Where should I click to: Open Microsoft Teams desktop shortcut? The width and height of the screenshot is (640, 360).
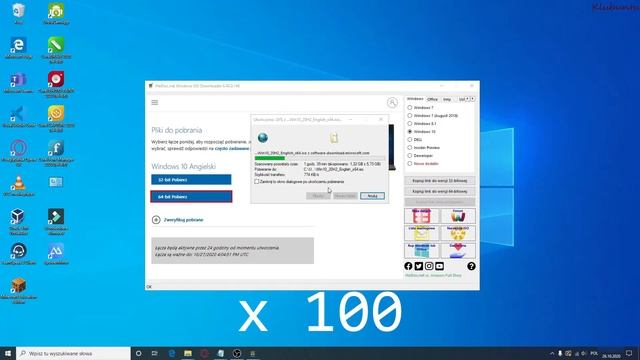click(x=18, y=82)
